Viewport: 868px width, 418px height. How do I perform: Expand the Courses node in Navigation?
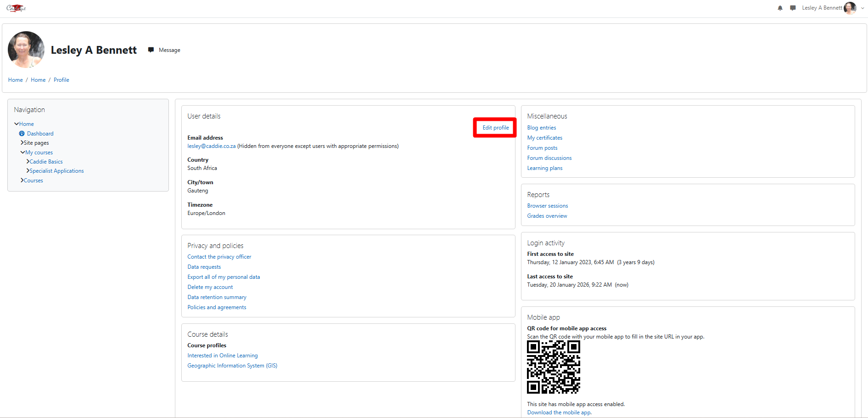(22, 181)
